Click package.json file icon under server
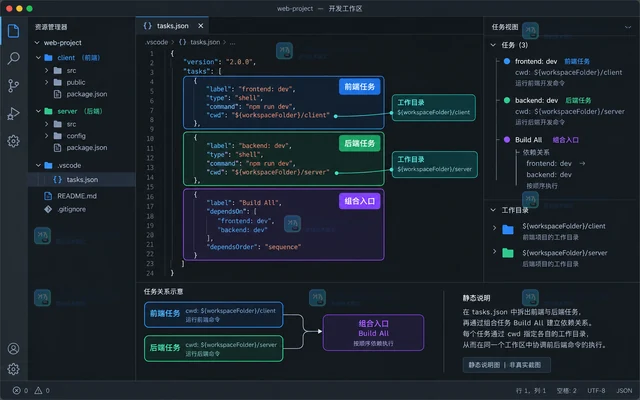This screenshot has height=400, width=640. click(58, 148)
